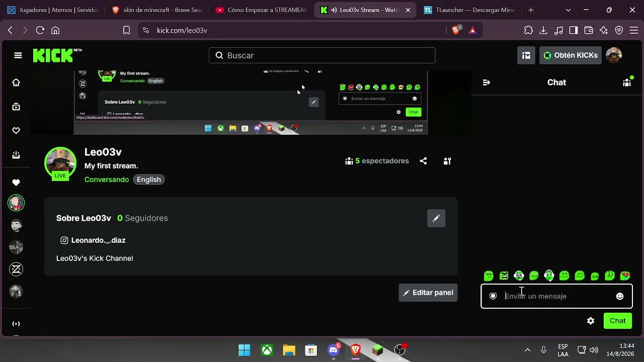Click the English language tag
Screen dimensions: 644x362
click(x=149, y=179)
